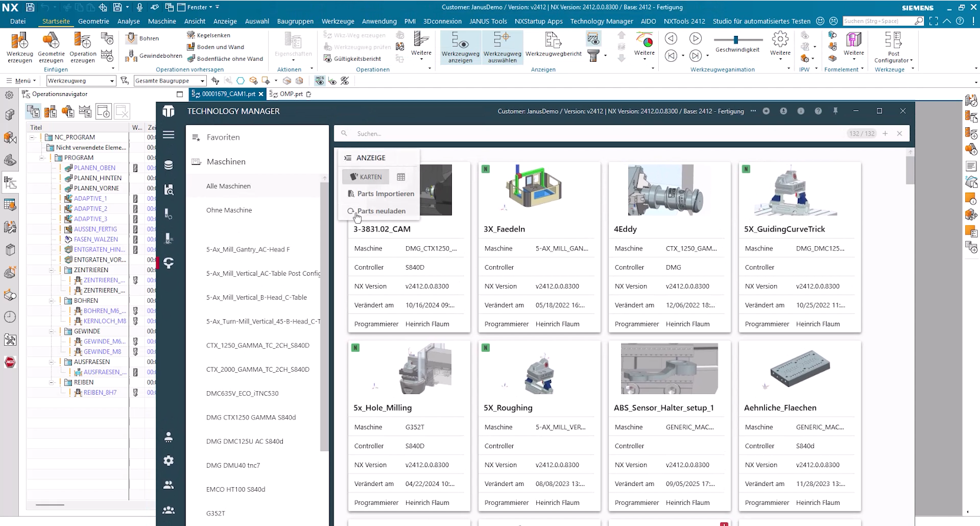Click Parts neuladen
Viewport: 980px width, 526px height.
(376, 211)
